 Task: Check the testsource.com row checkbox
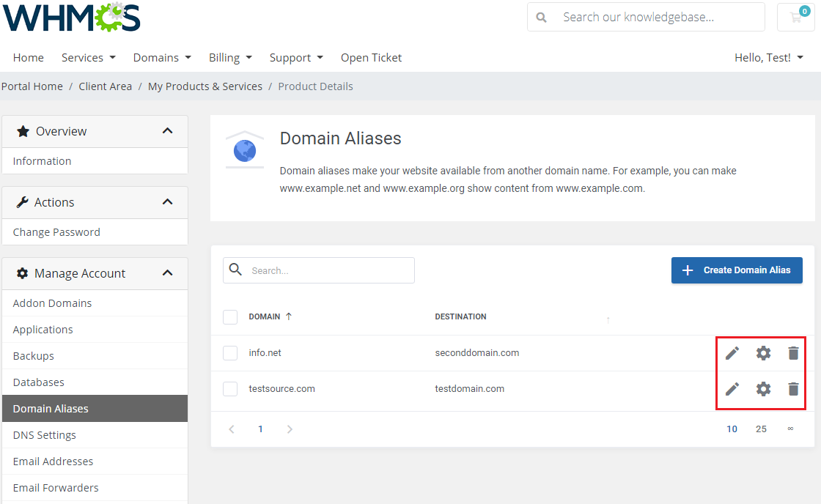click(230, 389)
